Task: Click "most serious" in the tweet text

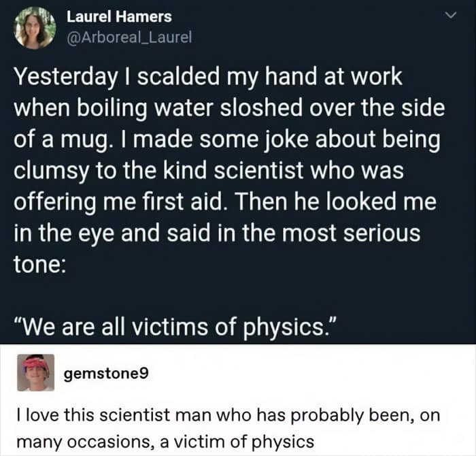Action: [x=352, y=233]
